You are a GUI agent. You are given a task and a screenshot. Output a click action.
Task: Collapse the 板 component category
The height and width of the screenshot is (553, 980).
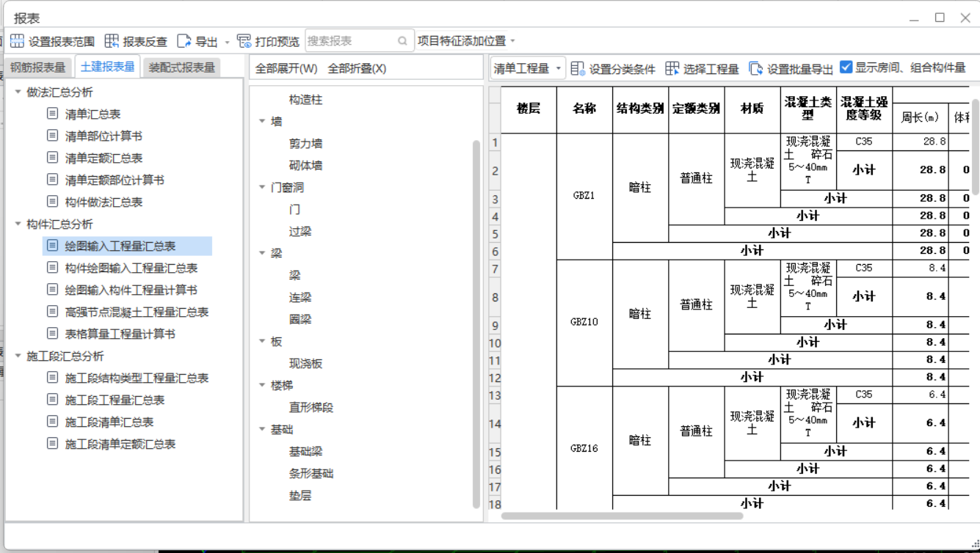pos(262,341)
